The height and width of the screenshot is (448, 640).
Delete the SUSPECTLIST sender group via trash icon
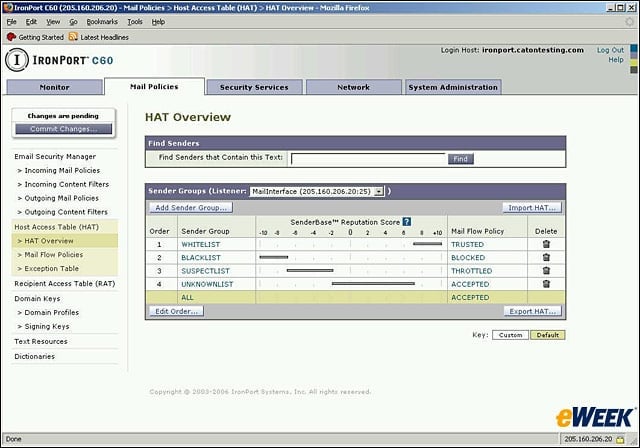point(546,271)
